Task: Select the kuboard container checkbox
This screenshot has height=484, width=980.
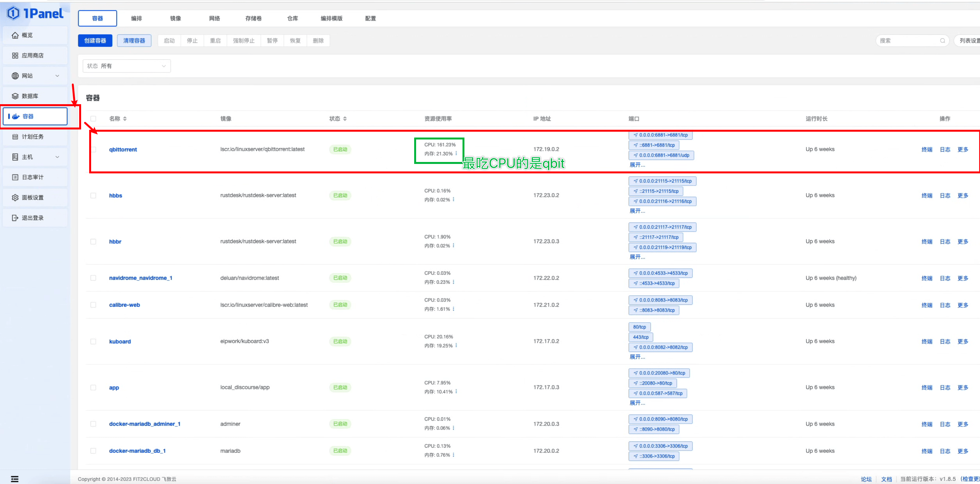Action: [93, 342]
